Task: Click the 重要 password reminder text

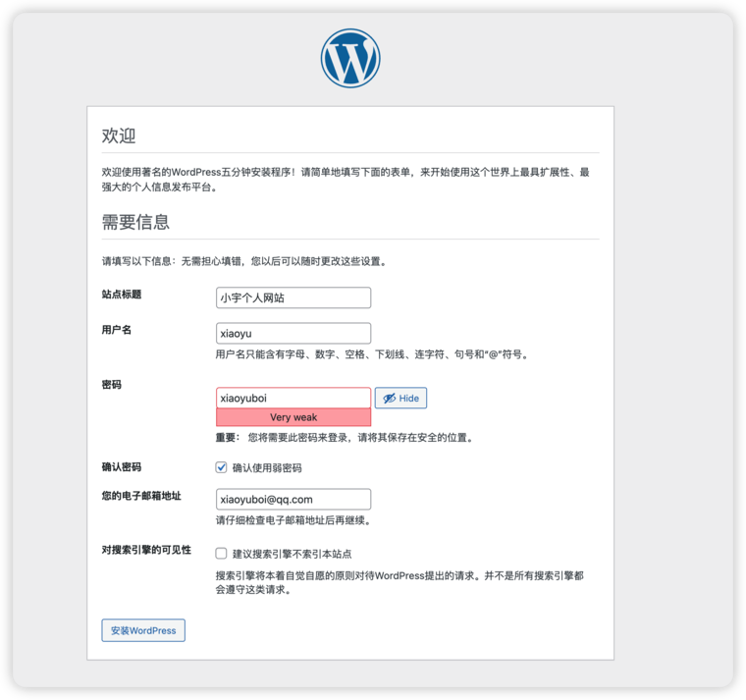Action: point(345,438)
